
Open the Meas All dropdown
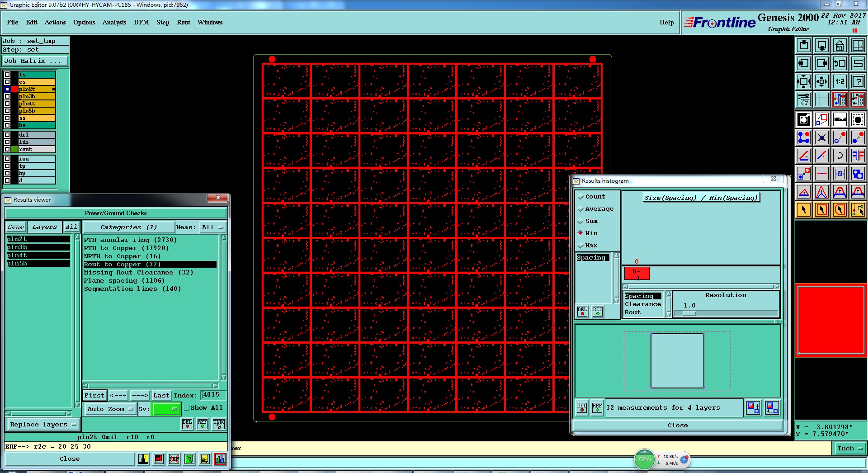[212, 227]
